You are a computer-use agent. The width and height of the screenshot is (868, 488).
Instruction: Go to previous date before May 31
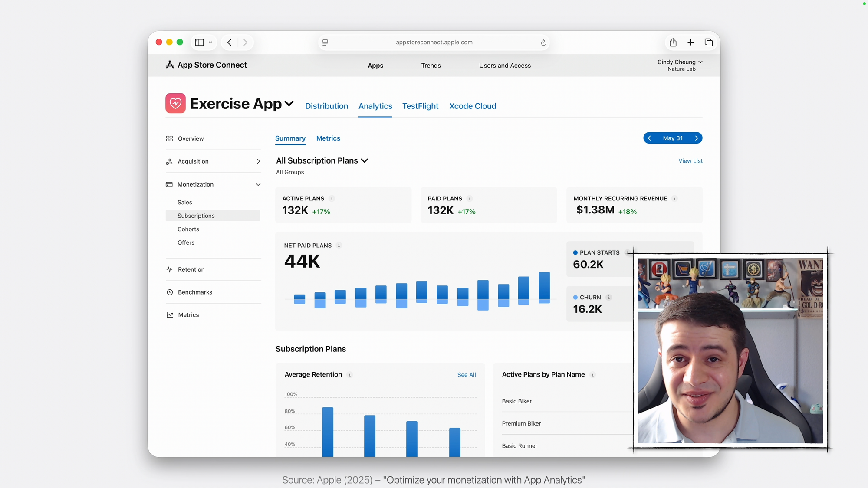click(x=649, y=138)
